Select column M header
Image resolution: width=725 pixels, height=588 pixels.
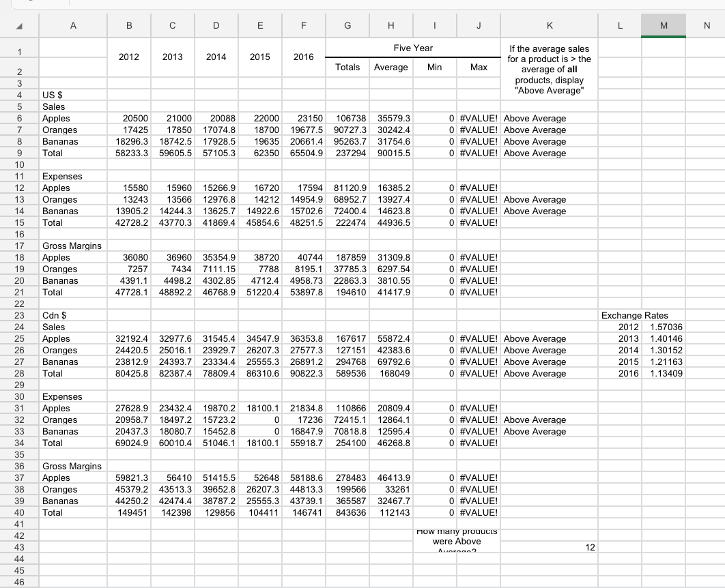point(663,25)
